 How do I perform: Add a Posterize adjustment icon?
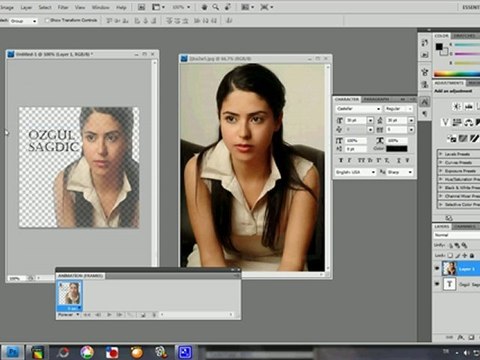tap(463, 138)
